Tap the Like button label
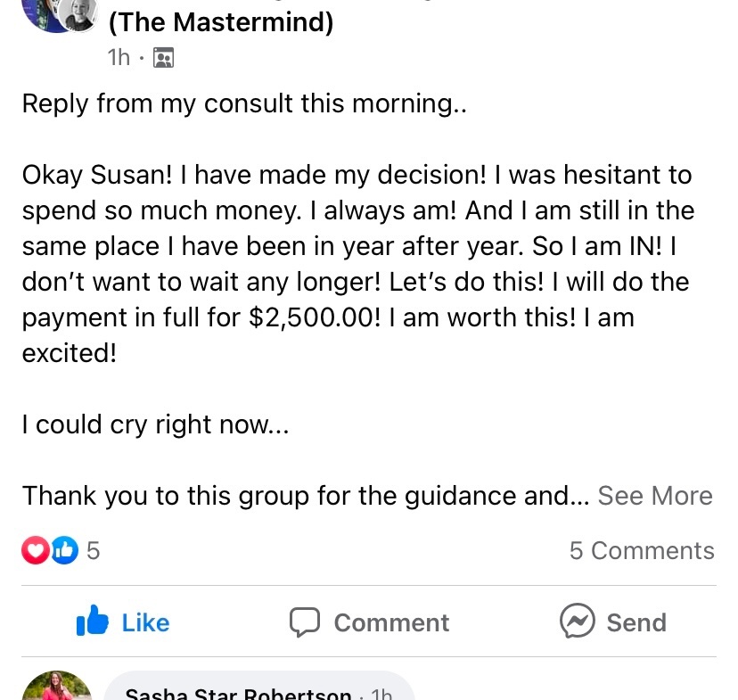 click(x=145, y=622)
